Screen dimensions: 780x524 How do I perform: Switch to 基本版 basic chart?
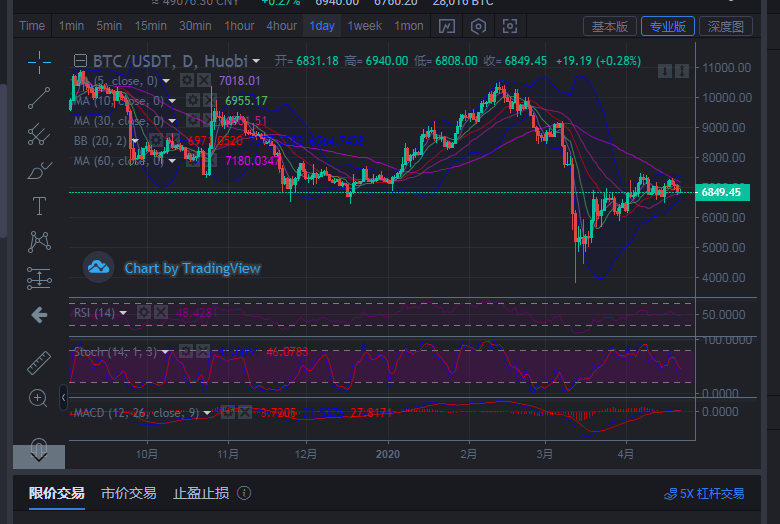pyautogui.click(x=610, y=26)
